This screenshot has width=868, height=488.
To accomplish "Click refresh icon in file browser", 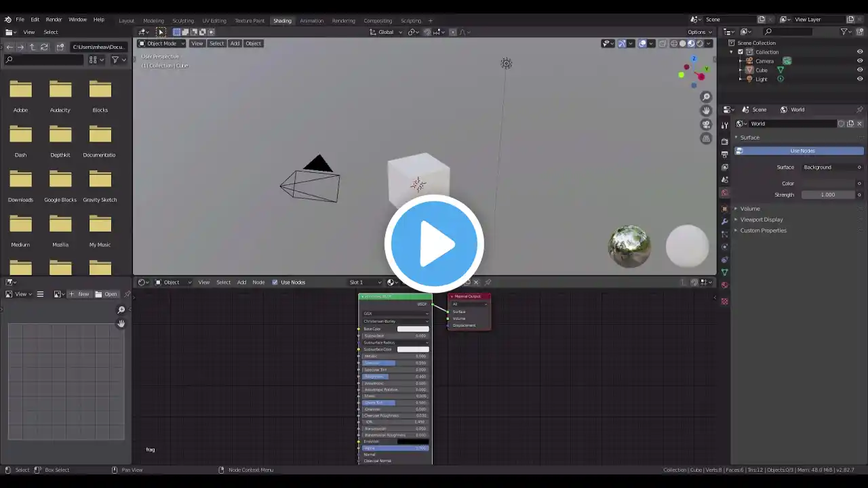I will (x=44, y=47).
